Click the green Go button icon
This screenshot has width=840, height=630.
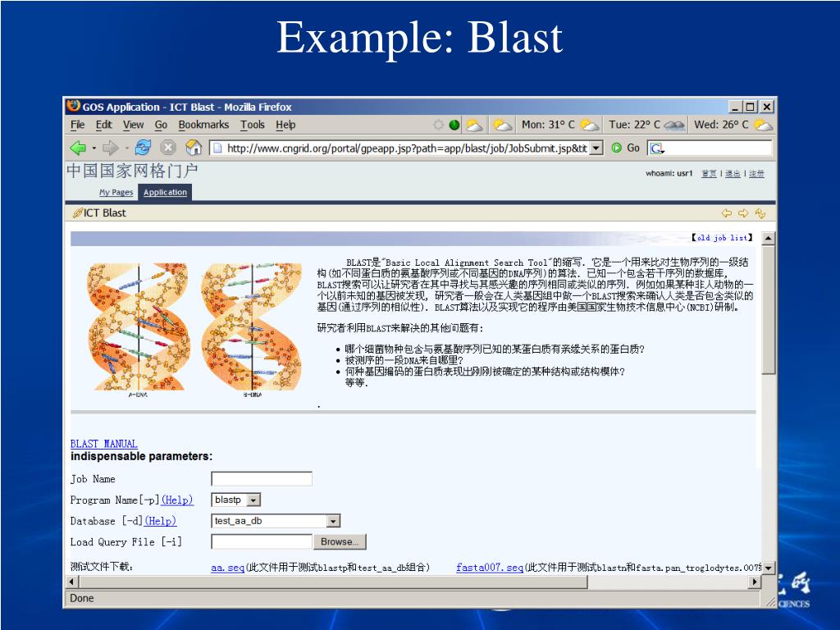pos(617,148)
